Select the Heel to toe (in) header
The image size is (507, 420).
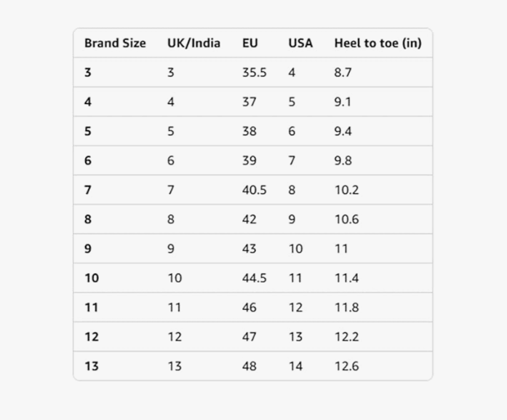click(378, 43)
